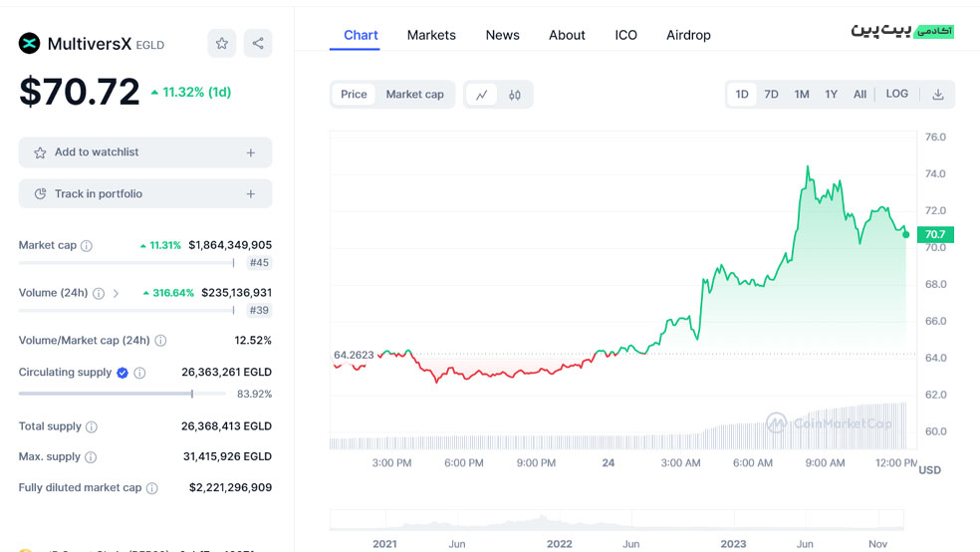The height and width of the screenshot is (552, 980).
Task: Click the historical range slider below chart
Action: click(x=616, y=520)
